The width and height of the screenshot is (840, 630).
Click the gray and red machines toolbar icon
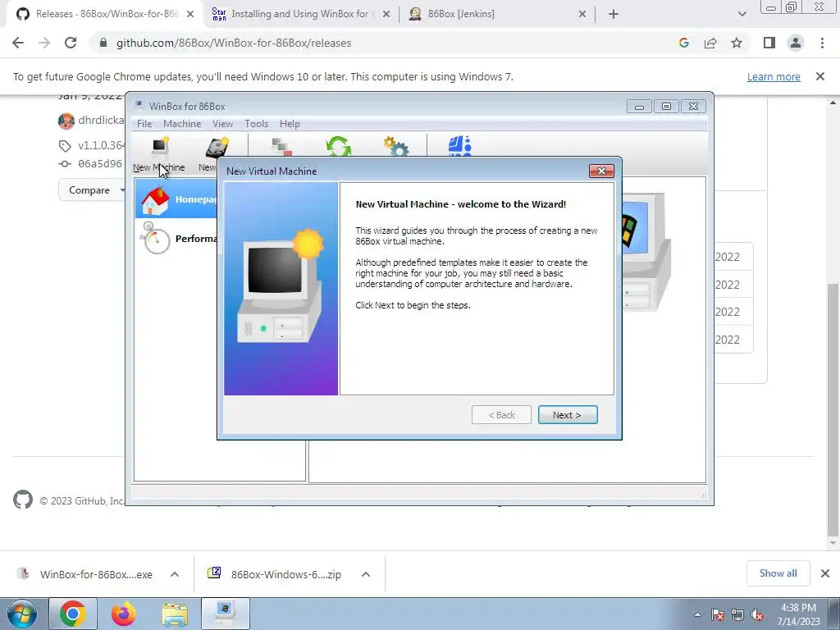pyautogui.click(x=282, y=146)
